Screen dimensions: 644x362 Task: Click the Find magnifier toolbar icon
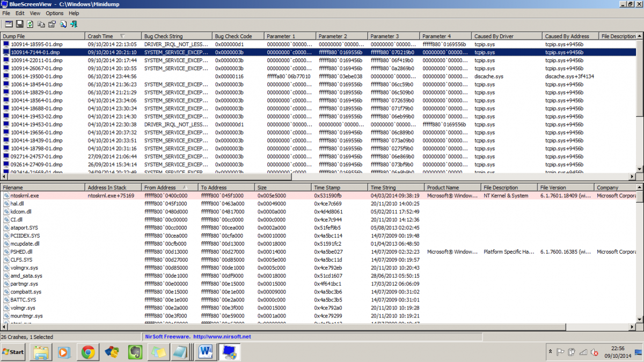[62, 24]
